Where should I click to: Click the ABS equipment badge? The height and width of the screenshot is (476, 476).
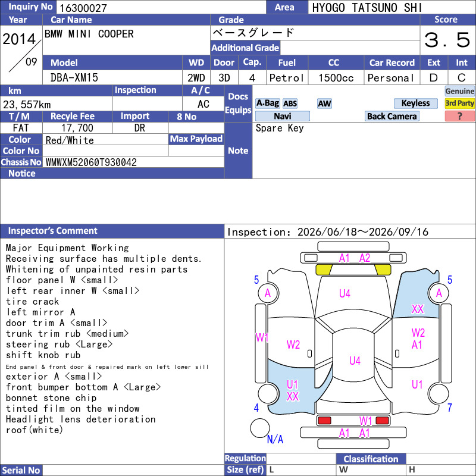tap(290, 104)
